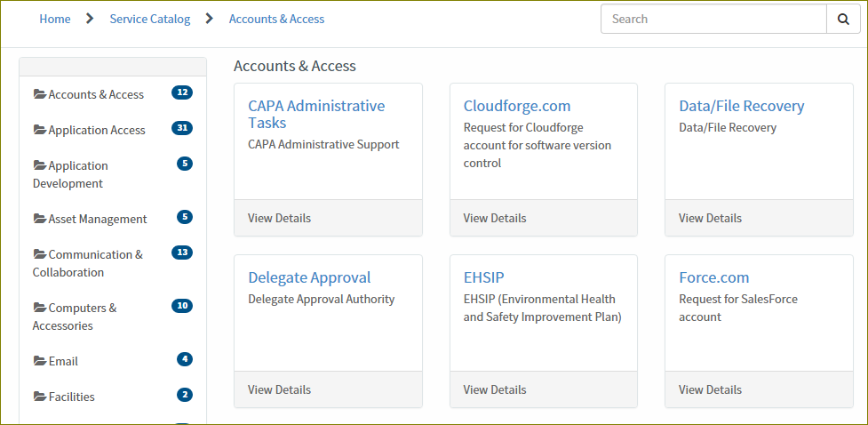This screenshot has width=868, height=425.
Task: View Details for Data/File Recovery
Action: 710,218
